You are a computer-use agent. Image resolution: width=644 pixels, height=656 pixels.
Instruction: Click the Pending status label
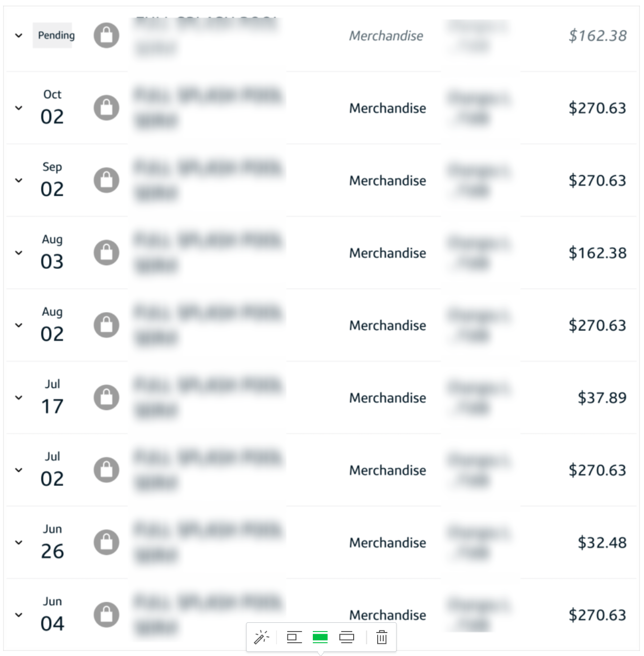click(x=56, y=35)
